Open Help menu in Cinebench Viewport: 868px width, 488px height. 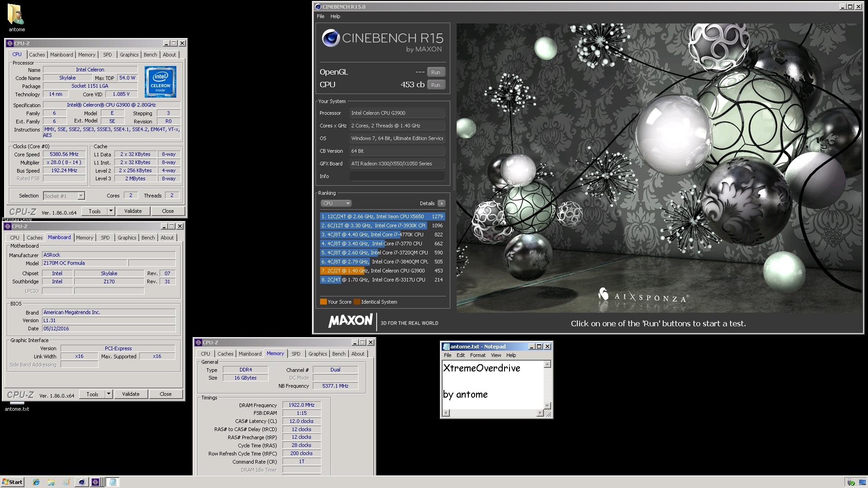click(335, 16)
